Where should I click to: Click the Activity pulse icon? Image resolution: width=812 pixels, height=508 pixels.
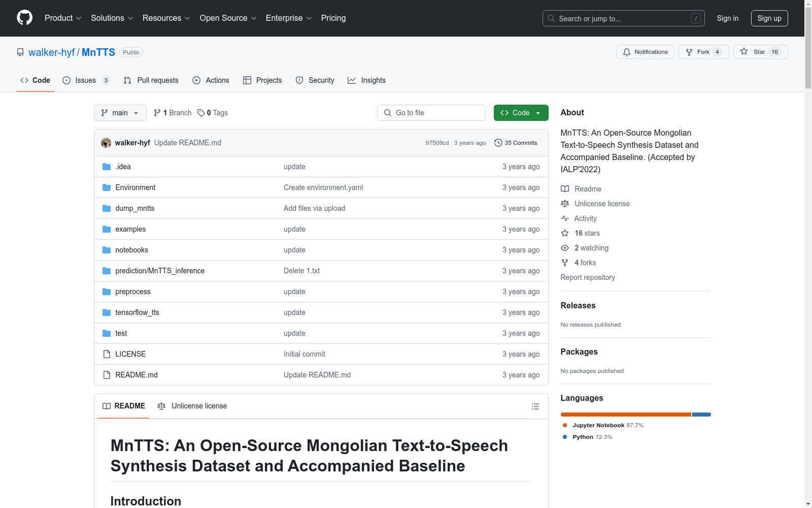pos(565,218)
